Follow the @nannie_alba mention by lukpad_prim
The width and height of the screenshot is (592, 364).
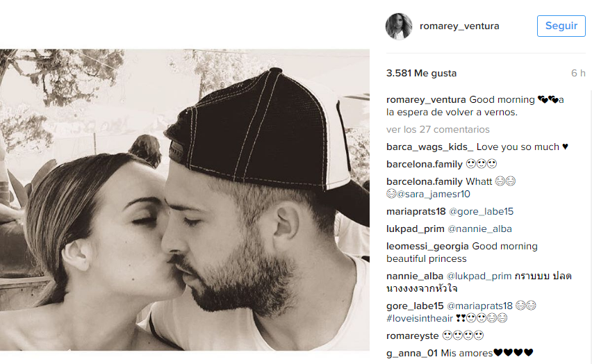[479, 229]
